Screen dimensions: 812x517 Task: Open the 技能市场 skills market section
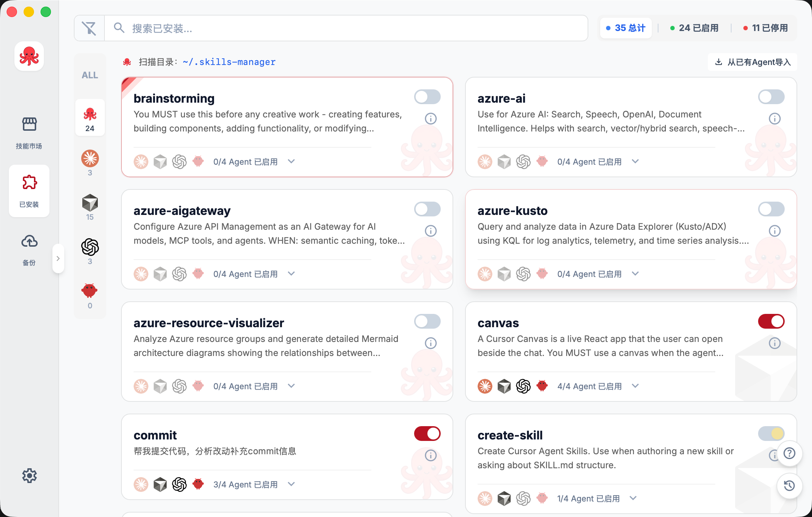pyautogui.click(x=29, y=133)
